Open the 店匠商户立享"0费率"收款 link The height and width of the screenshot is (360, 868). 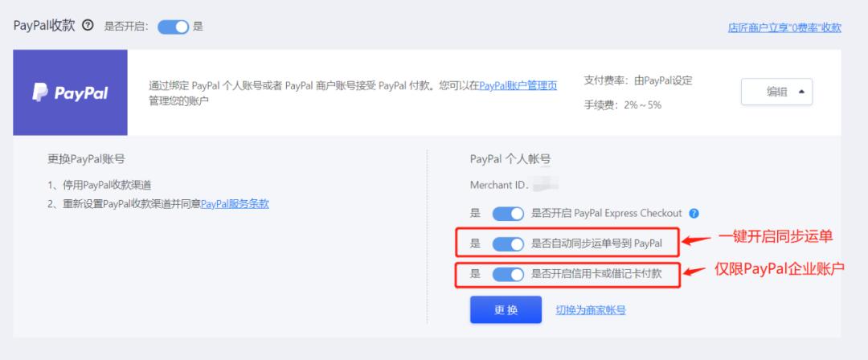784,27
